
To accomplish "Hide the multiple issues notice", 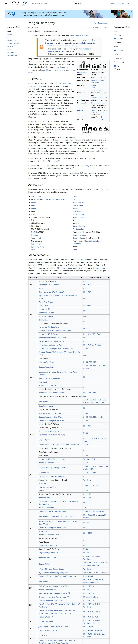I will 95,40.
